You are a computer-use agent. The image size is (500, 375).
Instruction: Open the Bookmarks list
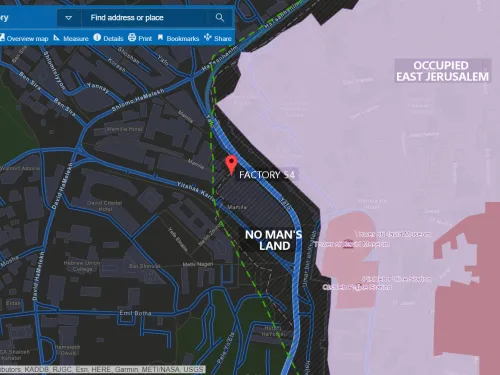pos(178,38)
